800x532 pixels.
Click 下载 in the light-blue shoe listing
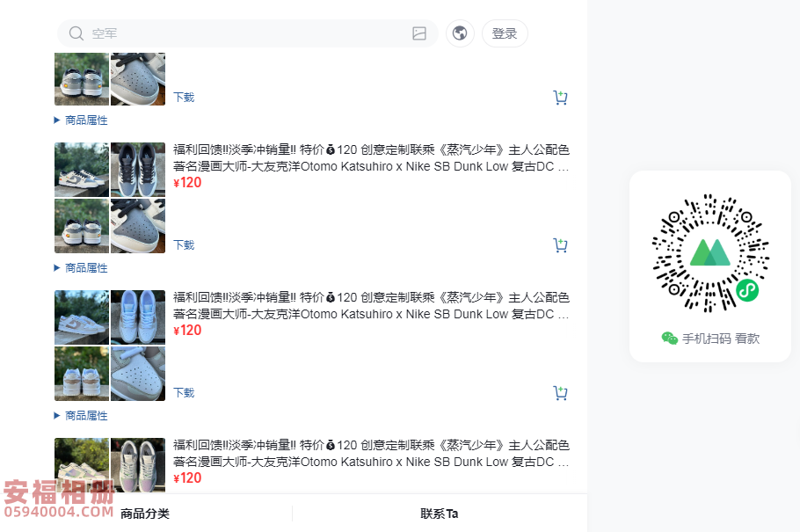pos(184,392)
